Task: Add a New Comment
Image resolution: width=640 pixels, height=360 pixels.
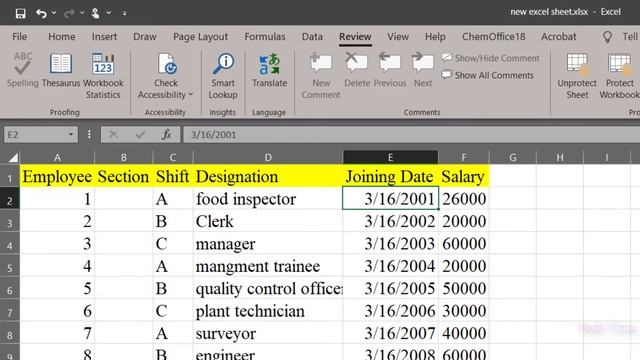Action: click(x=321, y=76)
